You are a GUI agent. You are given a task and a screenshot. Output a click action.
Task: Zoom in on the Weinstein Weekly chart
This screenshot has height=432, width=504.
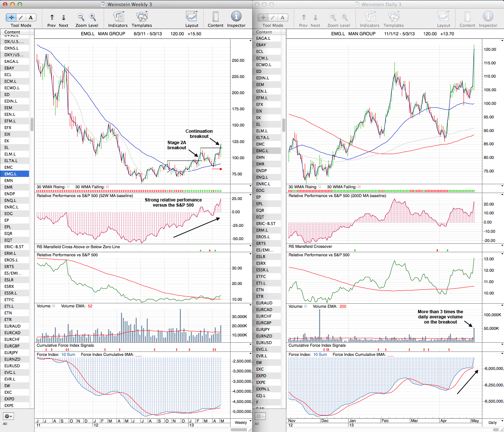click(x=93, y=17)
